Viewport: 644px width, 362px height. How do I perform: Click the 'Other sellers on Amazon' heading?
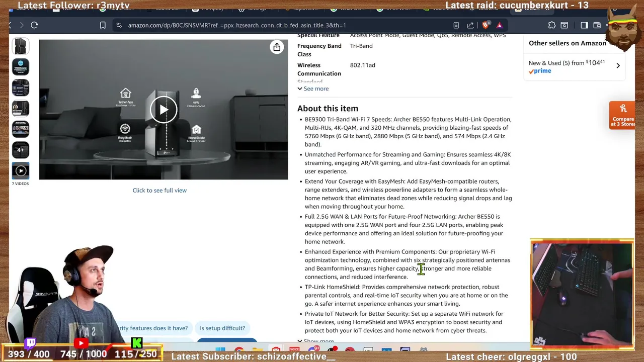coord(568,43)
